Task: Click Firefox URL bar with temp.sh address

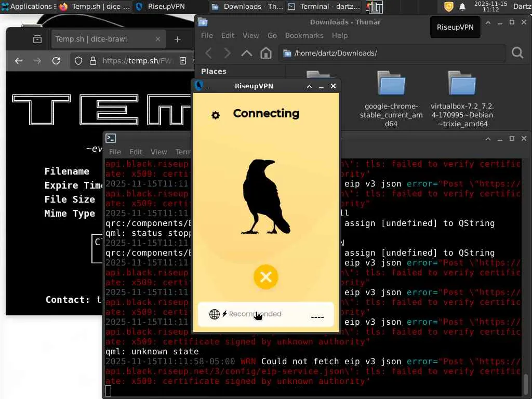Action: pos(137,61)
